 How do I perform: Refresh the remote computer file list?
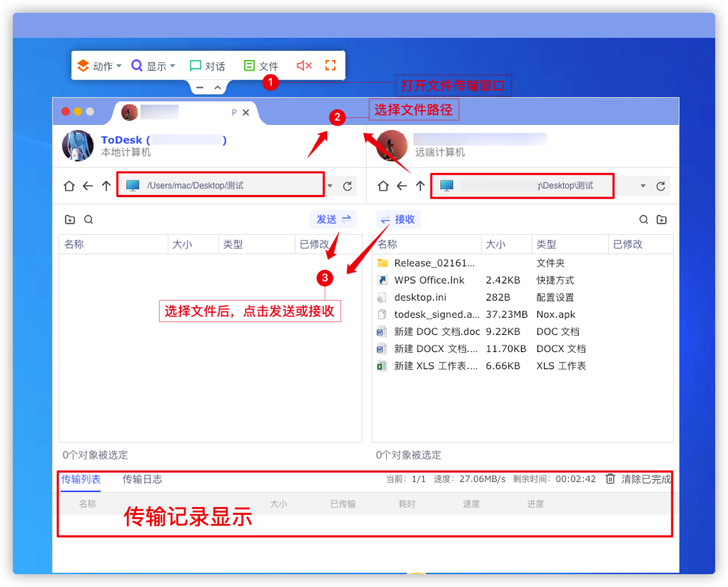(x=661, y=186)
